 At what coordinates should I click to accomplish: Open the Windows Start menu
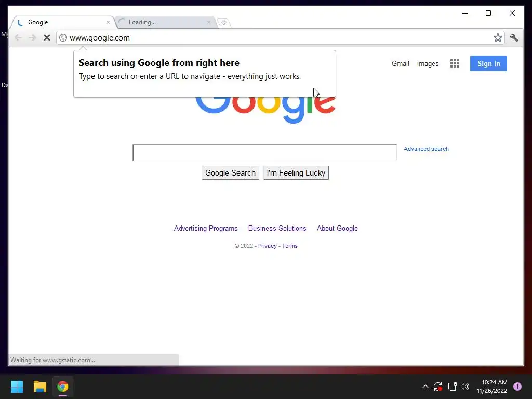pyautogui.click(x=17, y=387)
